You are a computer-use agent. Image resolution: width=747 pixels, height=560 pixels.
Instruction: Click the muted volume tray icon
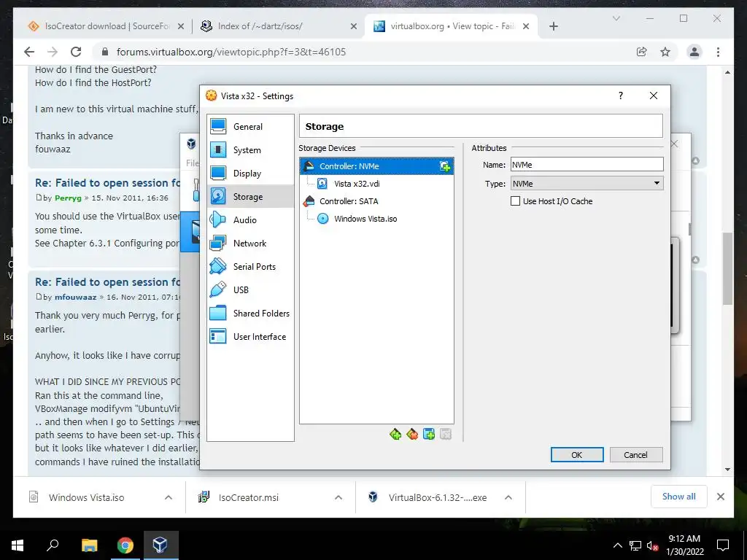point(652,545)
